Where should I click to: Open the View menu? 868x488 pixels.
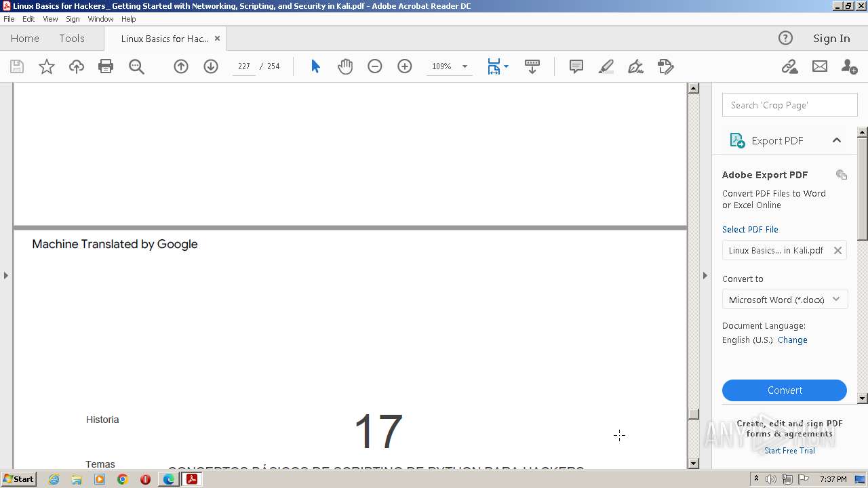coord(50,19)
